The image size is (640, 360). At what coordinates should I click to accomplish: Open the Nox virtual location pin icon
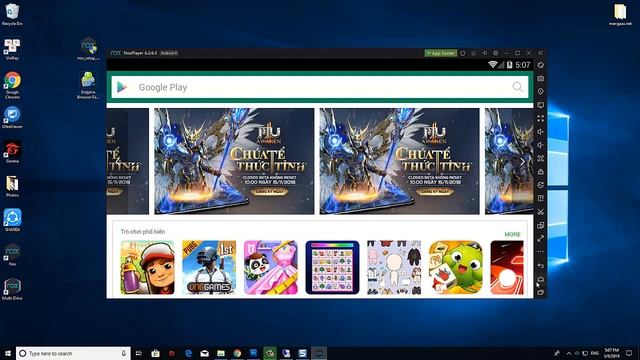(540, 91)
